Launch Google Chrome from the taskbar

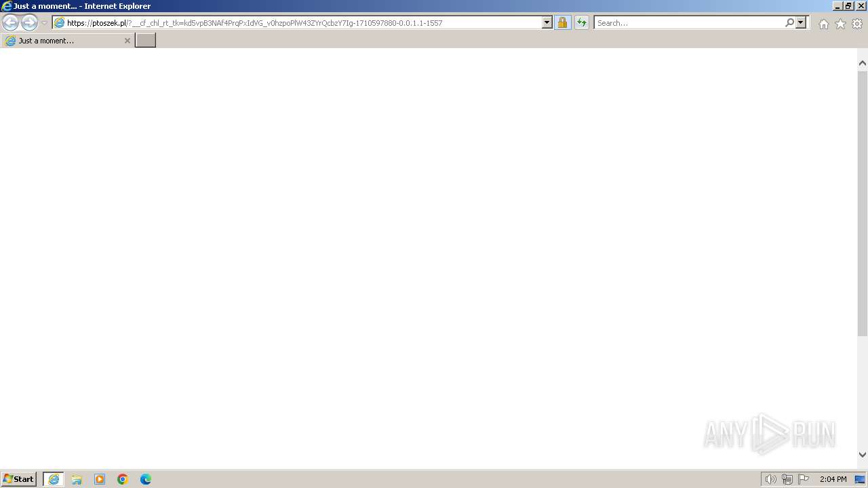coord(123,479)
